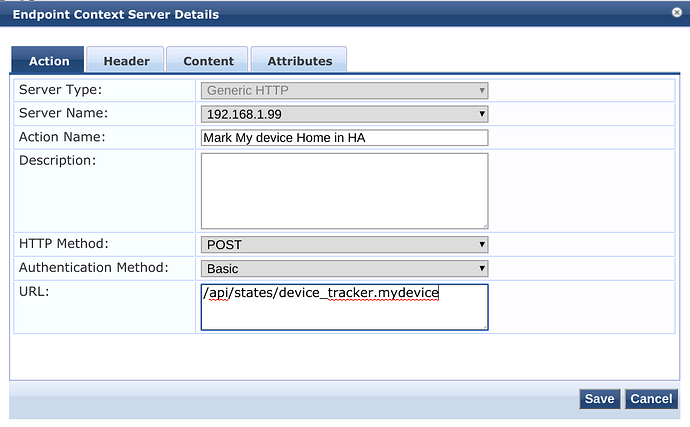Open the HTTP Method dropdown
This screenshot has width=690, height=427.
tap(344, 244)
